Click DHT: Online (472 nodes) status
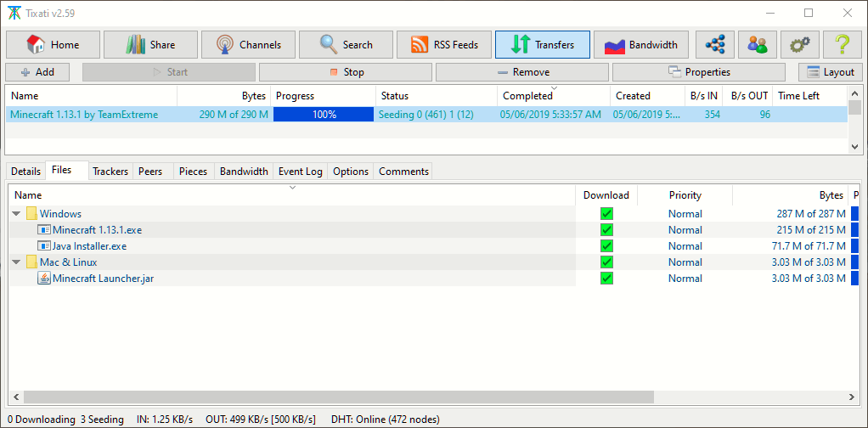This screenshot has width=868, height=428. (386, 420)
